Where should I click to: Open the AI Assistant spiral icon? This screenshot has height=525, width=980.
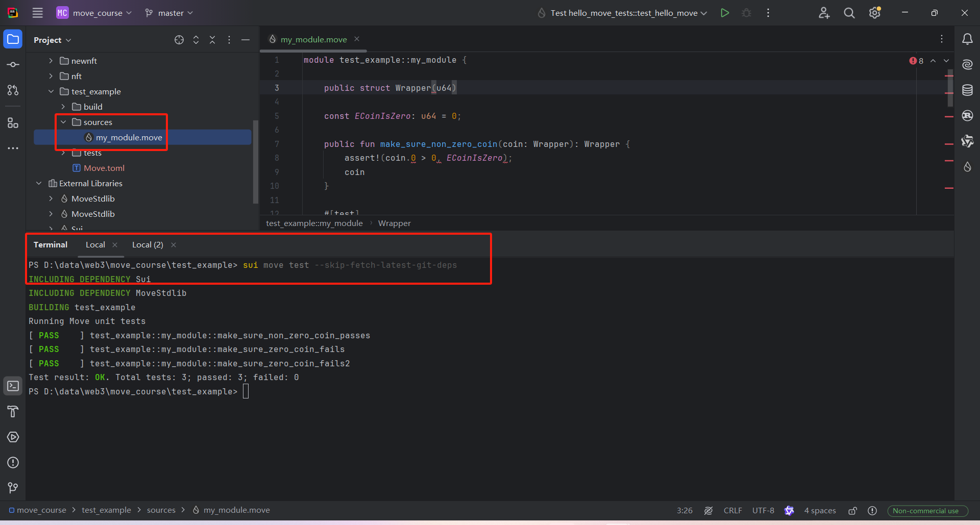coord(967,65)
